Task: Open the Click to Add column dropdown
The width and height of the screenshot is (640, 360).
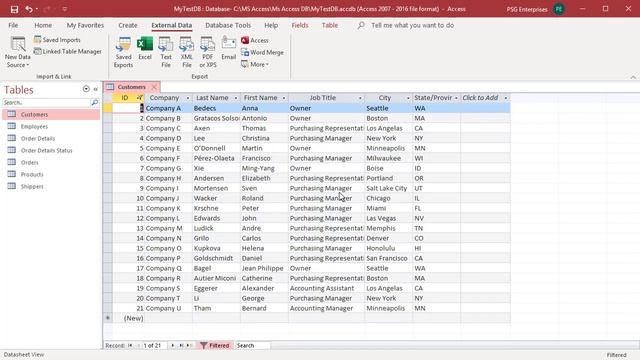Action: pyautogui.click(x=505, y=98)
